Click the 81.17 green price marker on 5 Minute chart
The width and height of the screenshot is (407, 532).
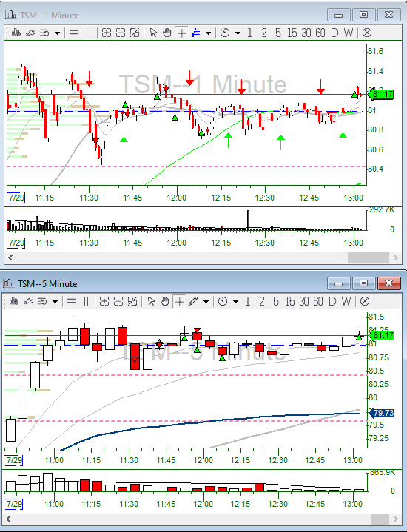click(381, 336)
